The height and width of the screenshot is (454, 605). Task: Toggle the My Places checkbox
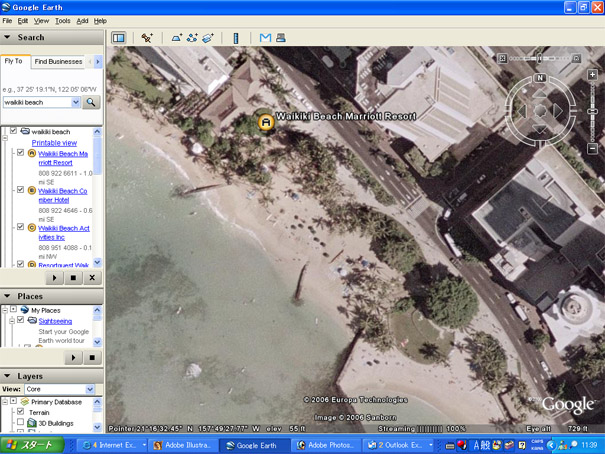pos(14,309)
